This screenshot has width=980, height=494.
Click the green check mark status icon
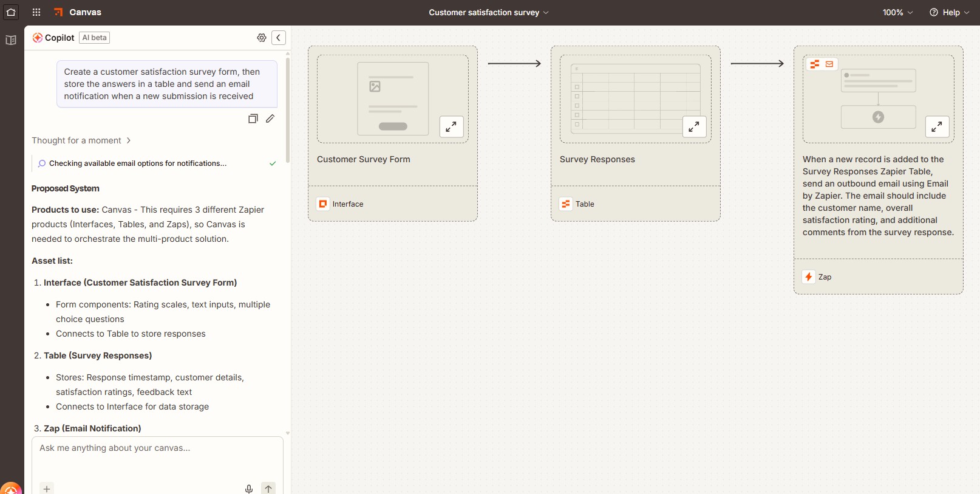click(x=273, y=163)
